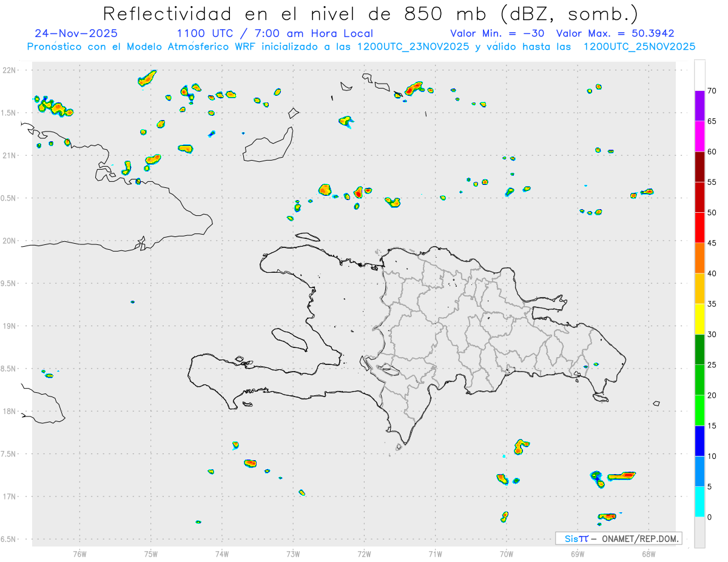Viewport: 728px width, 562px height.
Task: Click the colorbar tick label "35"
Action: (x=712, y=304)
